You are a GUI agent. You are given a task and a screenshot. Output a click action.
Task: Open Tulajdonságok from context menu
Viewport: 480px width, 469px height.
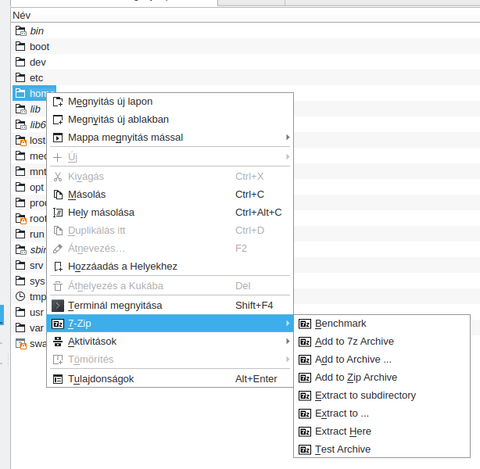tap(170, 379)
